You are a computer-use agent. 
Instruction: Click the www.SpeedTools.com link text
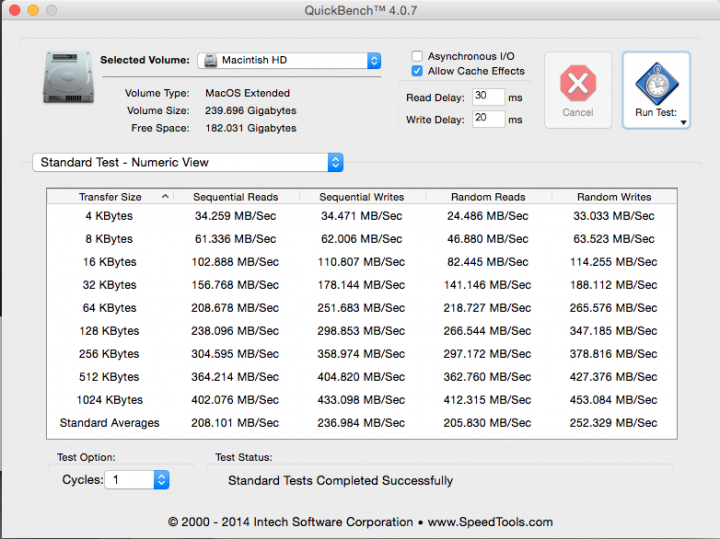(x=490, y=522)
